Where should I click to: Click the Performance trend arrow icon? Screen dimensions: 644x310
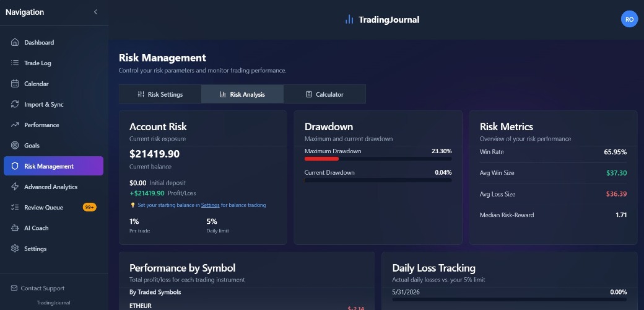click(15, 125)
